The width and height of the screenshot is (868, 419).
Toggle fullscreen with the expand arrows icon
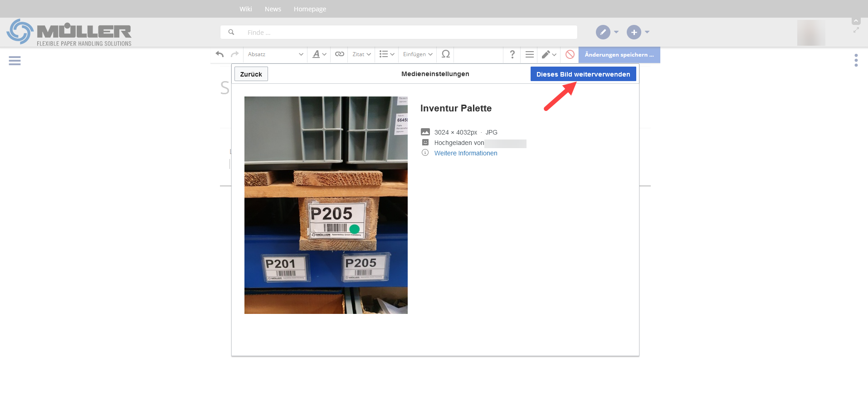pyautogui.click(x=856, y=30)
